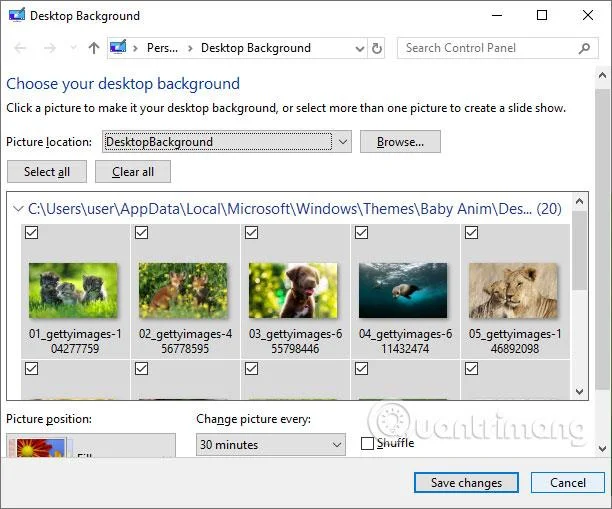
Task: Select the fox cubs thumbnail
Action: (183, 290)
